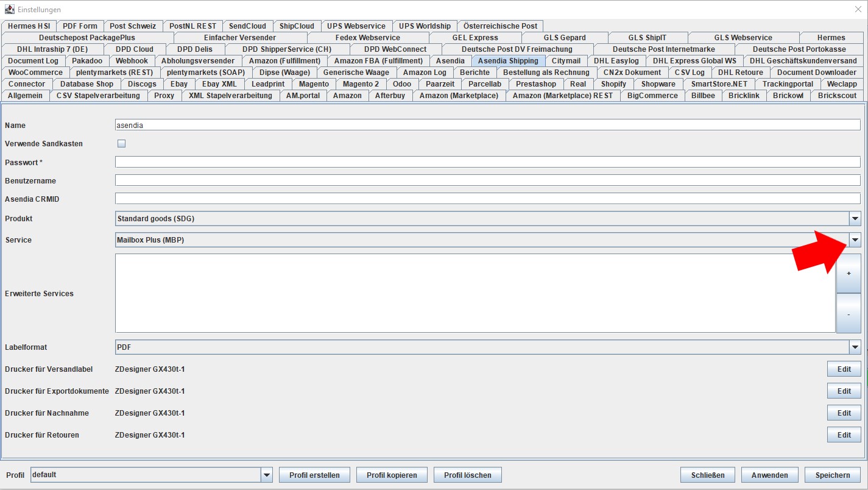Focus the Benutzername input field
This screenshot has width=868, height=490.
pyautogui.click(x=488, y=181)
